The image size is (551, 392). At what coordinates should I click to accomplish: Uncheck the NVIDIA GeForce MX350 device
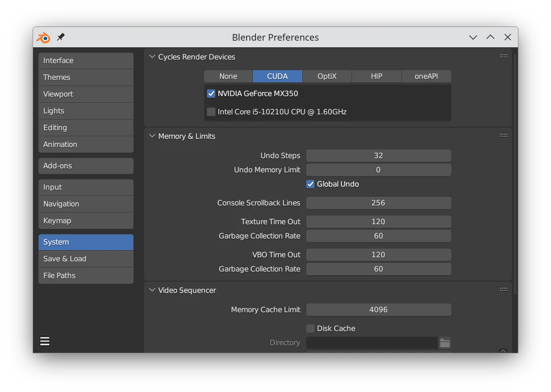[211, 94]
